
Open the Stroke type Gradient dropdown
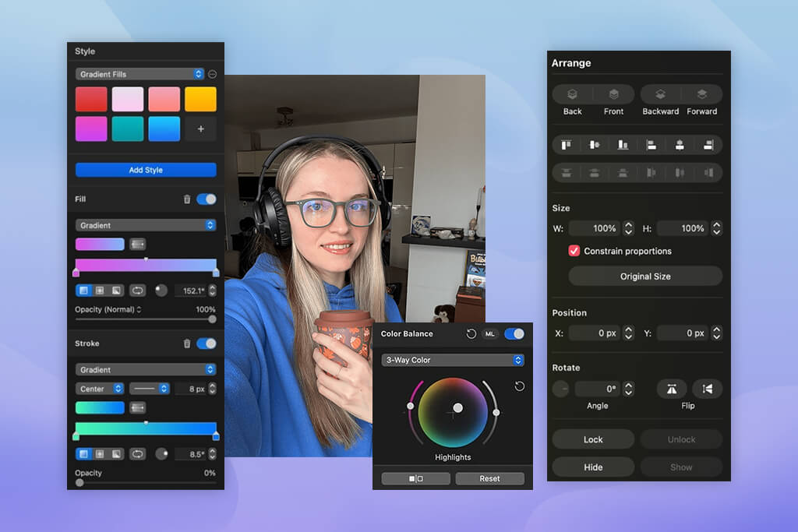pyautogui.click(x=146, y=370)
